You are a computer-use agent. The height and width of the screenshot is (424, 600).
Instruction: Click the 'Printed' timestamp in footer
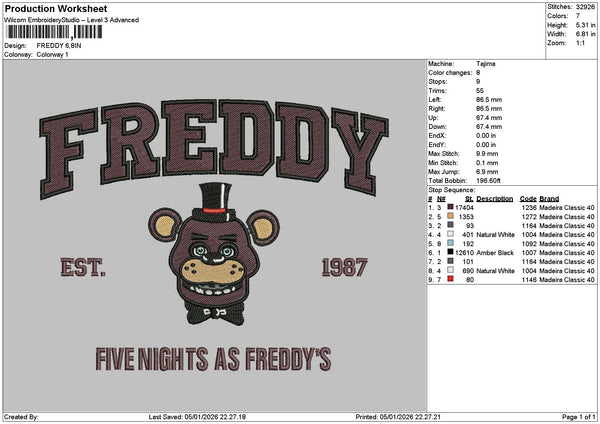(398, 417)
